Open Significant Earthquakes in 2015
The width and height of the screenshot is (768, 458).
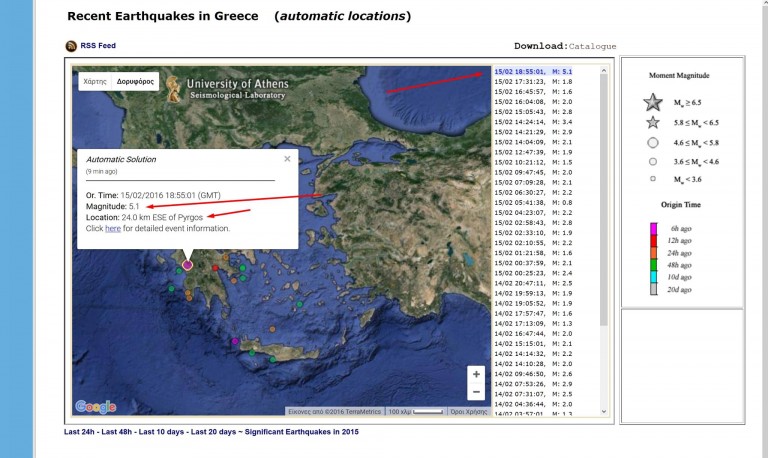[302, 432]
